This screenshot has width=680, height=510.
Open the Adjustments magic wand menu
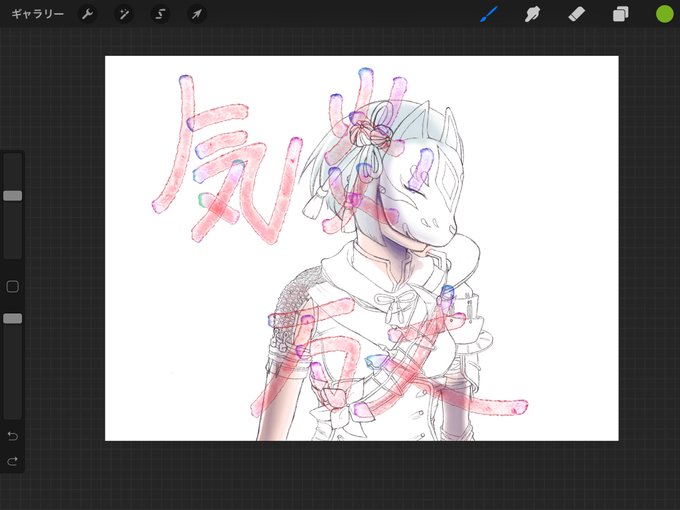coord(124,14)
